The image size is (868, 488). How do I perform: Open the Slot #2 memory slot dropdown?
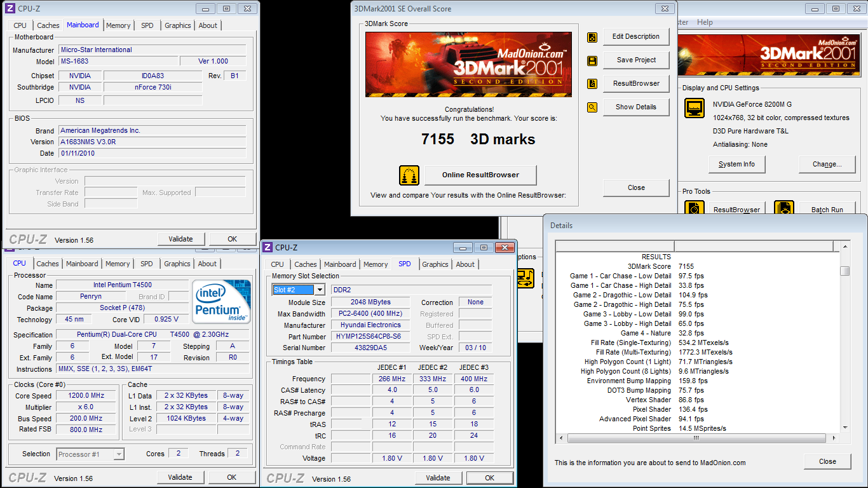pos(319,290)
